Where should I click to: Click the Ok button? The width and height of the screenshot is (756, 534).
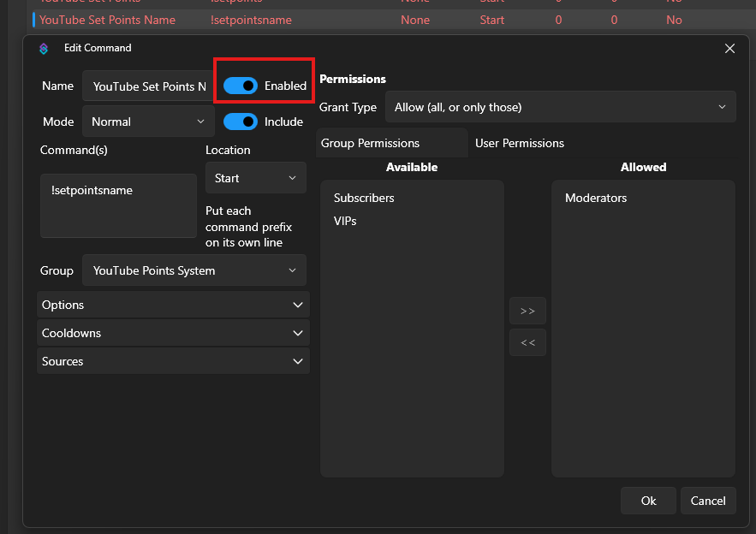[x=648, y=501]
